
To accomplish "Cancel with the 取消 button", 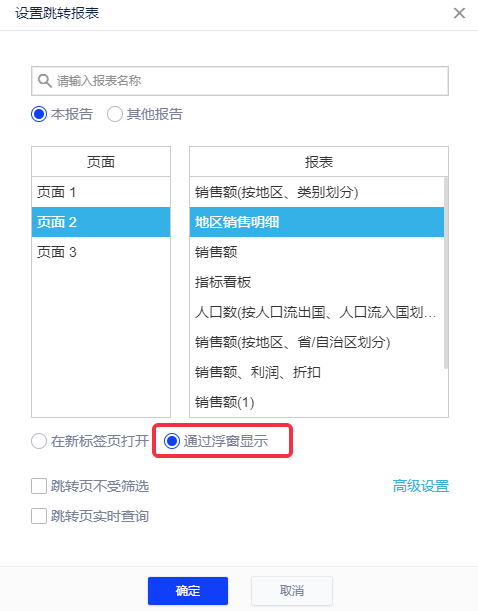I will click(x=292, y=591).
